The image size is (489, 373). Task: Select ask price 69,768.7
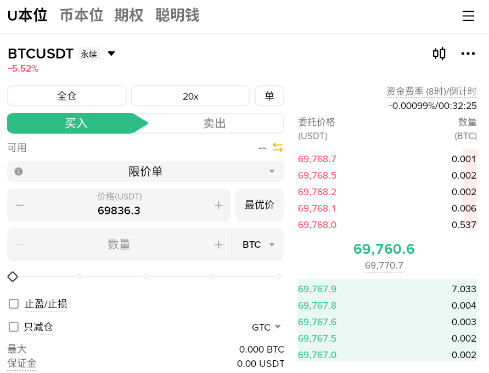[317, 159]
